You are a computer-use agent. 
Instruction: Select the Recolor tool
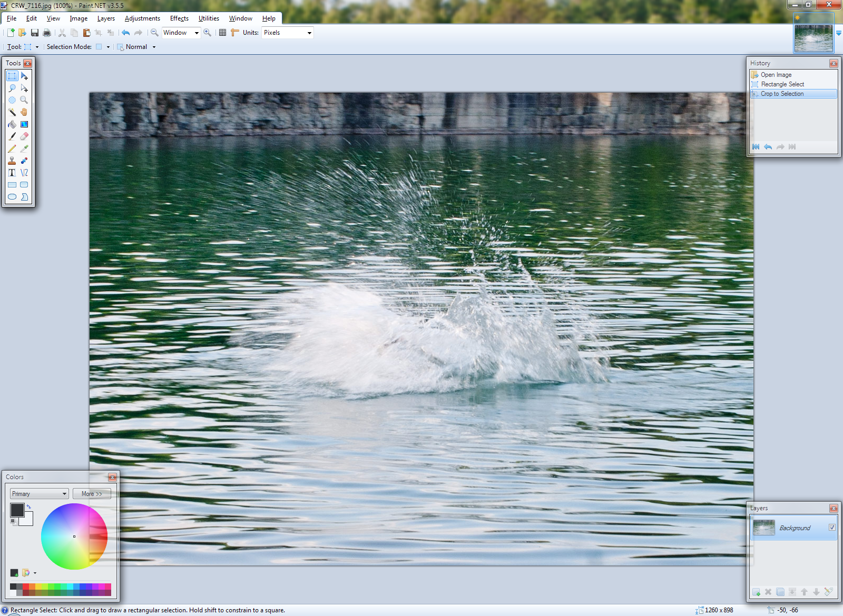(x=24, y=161)
